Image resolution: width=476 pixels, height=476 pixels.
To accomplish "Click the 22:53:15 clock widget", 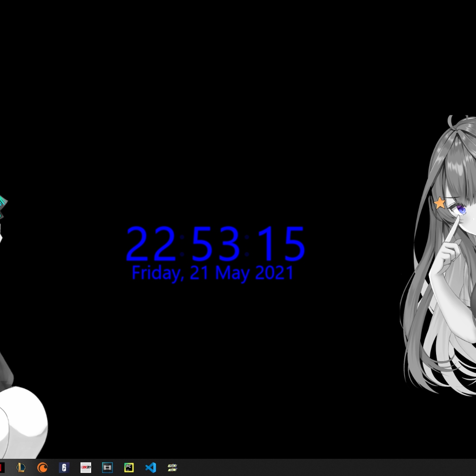I will [215, 244].
